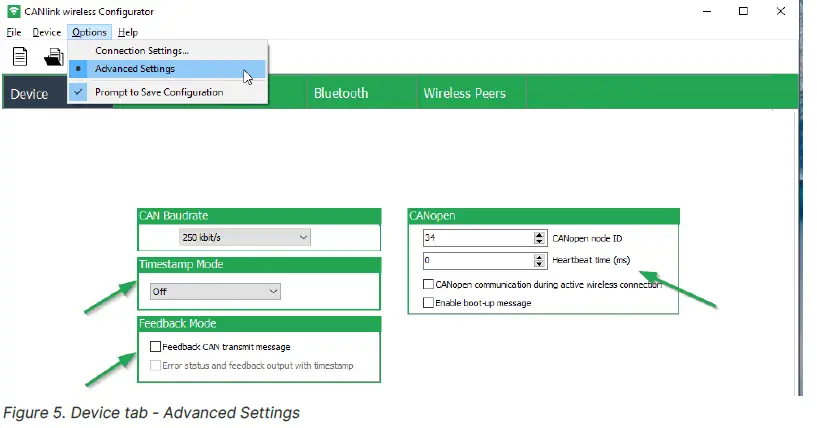Toggle Prompt to Save Configuration option

click(159, 92)
